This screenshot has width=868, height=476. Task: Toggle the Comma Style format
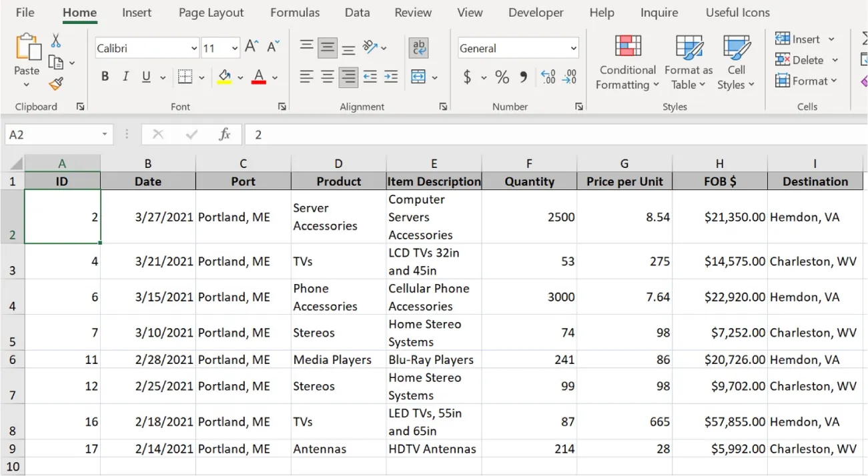[x=522, y=77]
